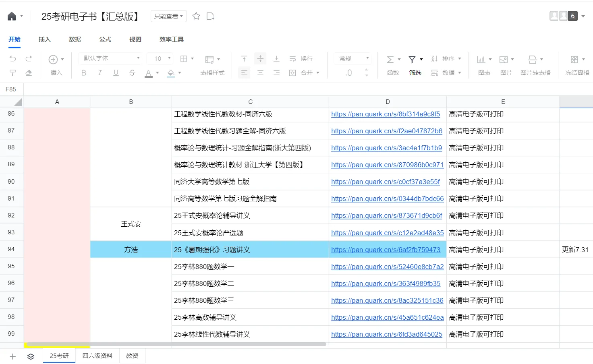Add a new sheet with plus icon
This screenshot has width=593, height=364.
[x=12, y=356]
